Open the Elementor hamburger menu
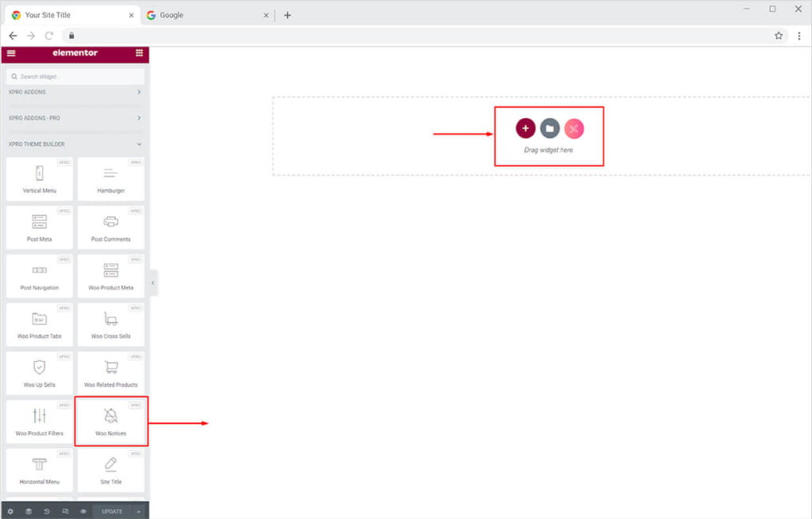Viewport: 812px width, 519px height. (x=11, y=53)
